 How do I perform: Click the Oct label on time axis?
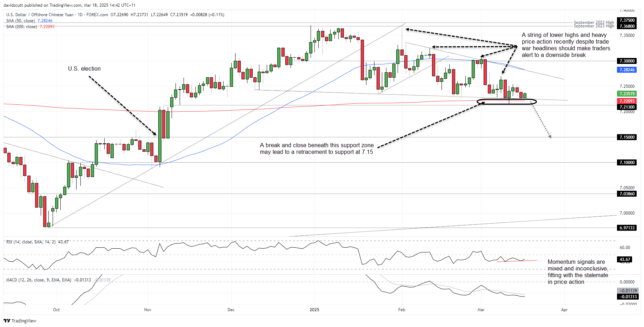56,310
